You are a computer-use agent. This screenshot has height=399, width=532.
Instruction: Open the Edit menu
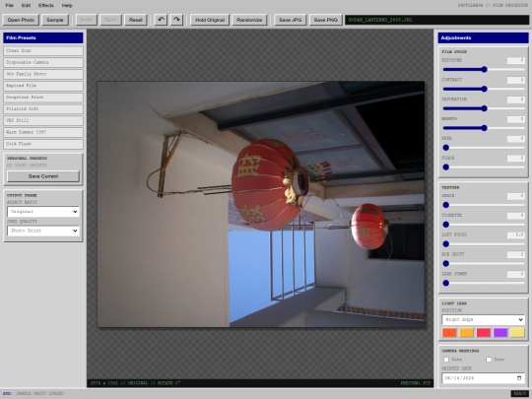point(27,6)
